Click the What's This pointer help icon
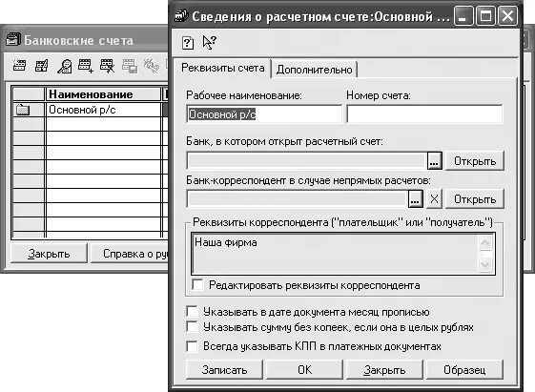The height and width of the screenshot is (392, 535). 209,42
